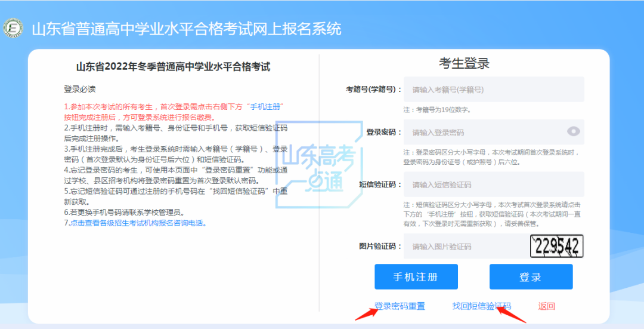Click the 登录必读 heading text

80,89
